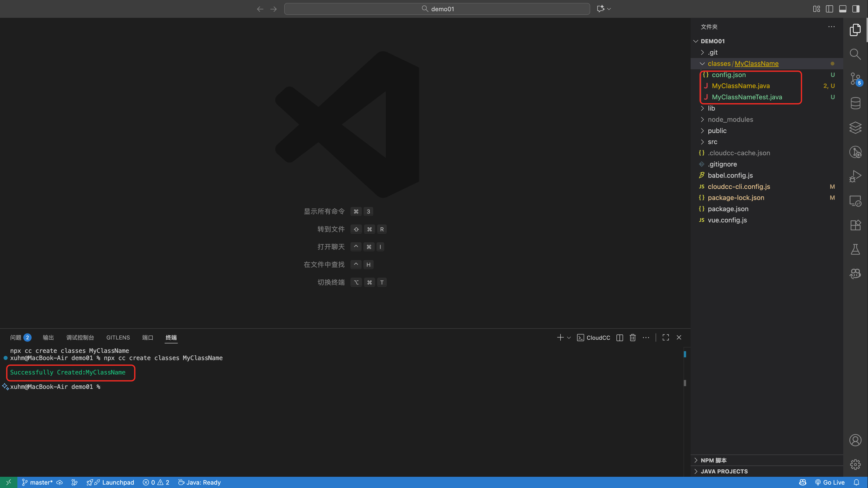Image resolution: width=868 pixels, height=488 pixels.
Task: Maximize the terminal panel size
Action: click(665, 337)
